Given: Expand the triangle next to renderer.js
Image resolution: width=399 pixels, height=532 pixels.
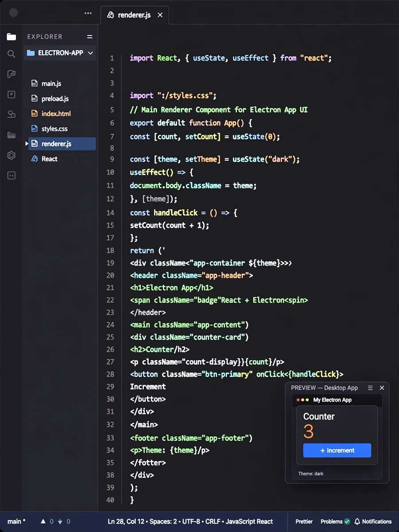Looking at the screenshot, I should [27, 144].
